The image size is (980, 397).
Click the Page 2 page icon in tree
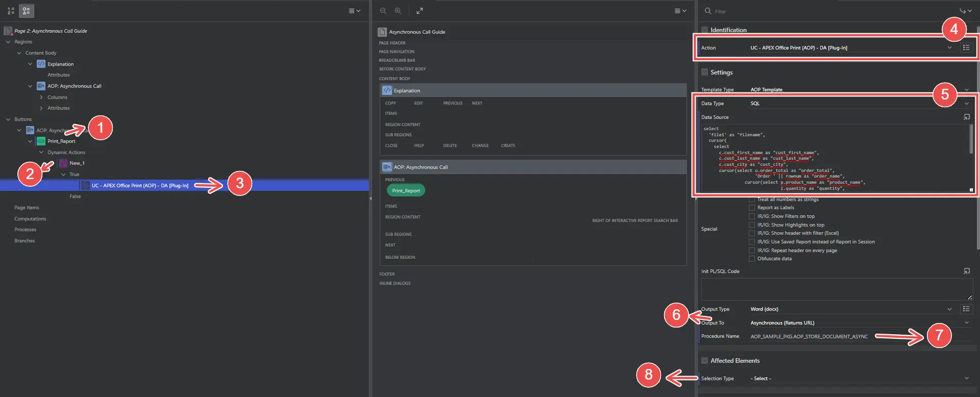(x=8, y=31)
